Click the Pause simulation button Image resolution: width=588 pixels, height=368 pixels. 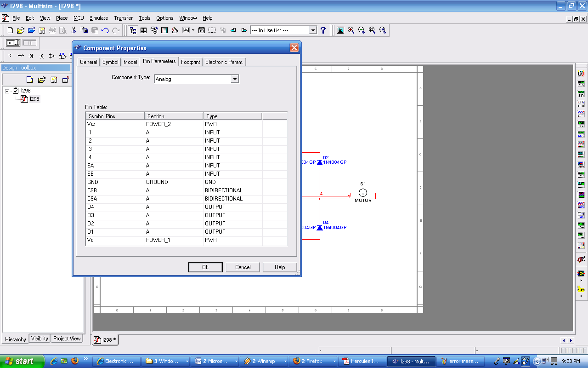29,43
